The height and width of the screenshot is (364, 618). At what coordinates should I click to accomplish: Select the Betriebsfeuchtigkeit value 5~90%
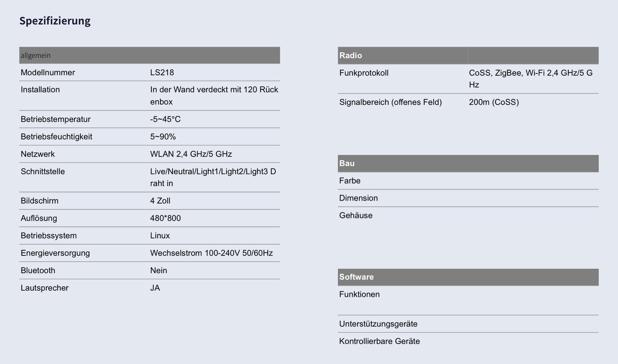click(163, 137)
